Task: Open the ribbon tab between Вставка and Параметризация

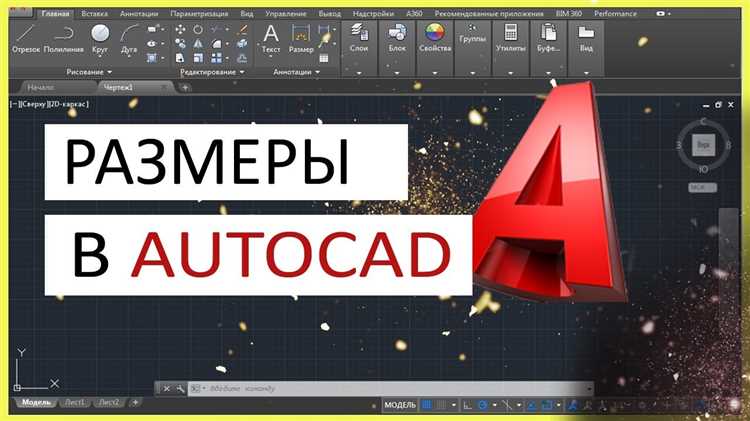Action: click(x=139, y=14)
